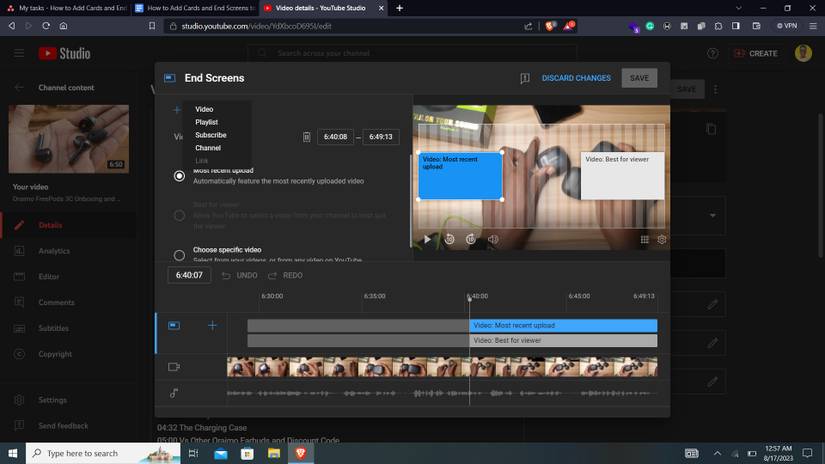Click the UNDO button

coord(240,275)
